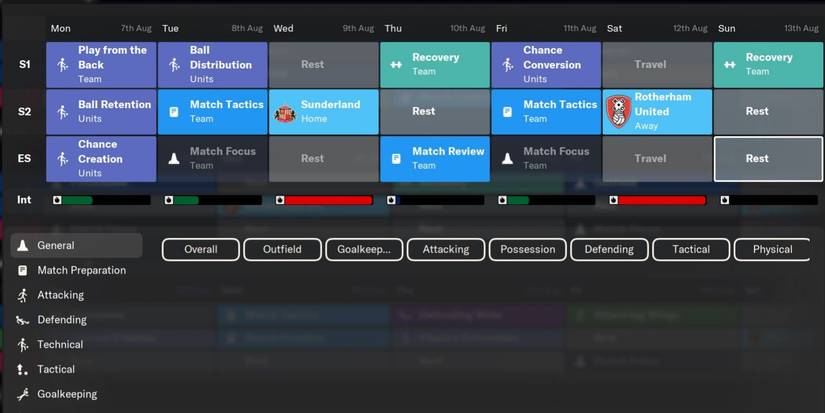The height and width of the screenshot is (413, 825).
Task: Click Chance Creation player icon
Action: [63, 159]
